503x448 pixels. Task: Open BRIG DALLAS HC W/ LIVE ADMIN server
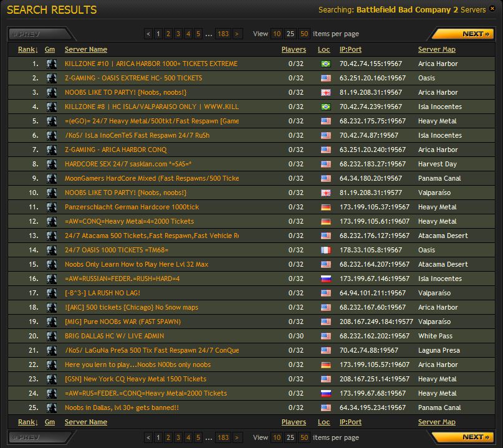point(114,336)
